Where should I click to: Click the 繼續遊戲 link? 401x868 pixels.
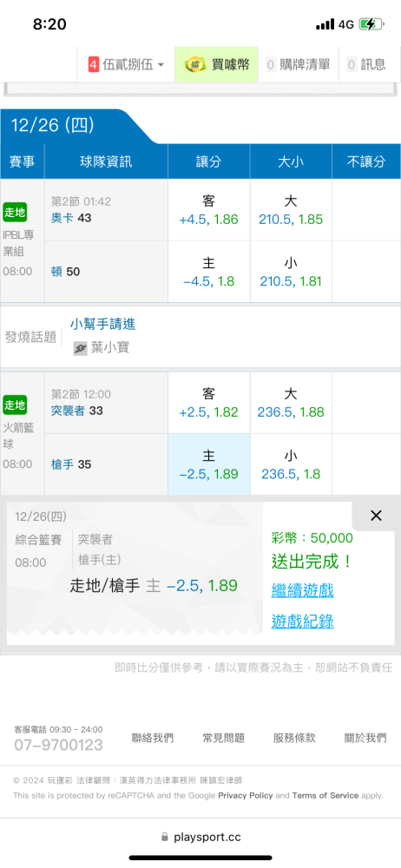tap(302, 590)
